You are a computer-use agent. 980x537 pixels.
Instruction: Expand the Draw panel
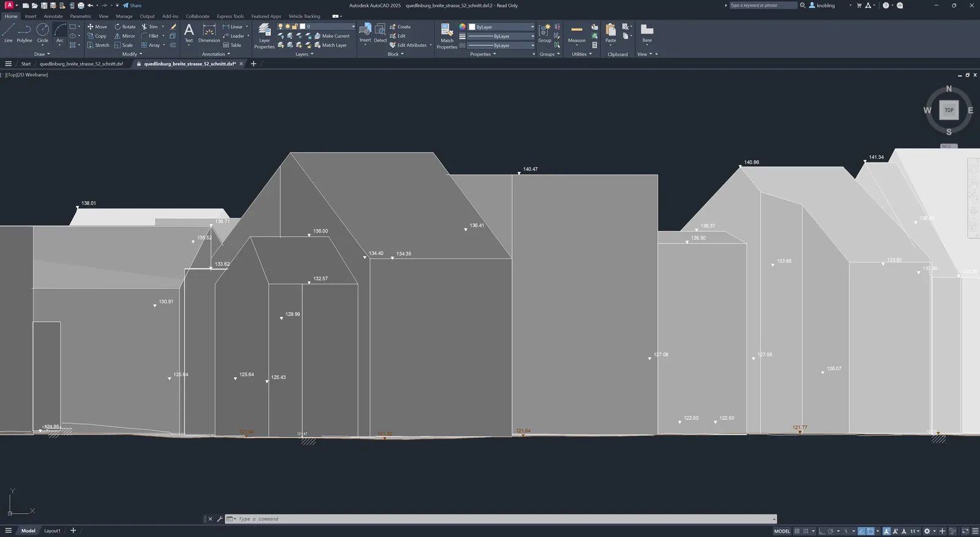(42, 54)
